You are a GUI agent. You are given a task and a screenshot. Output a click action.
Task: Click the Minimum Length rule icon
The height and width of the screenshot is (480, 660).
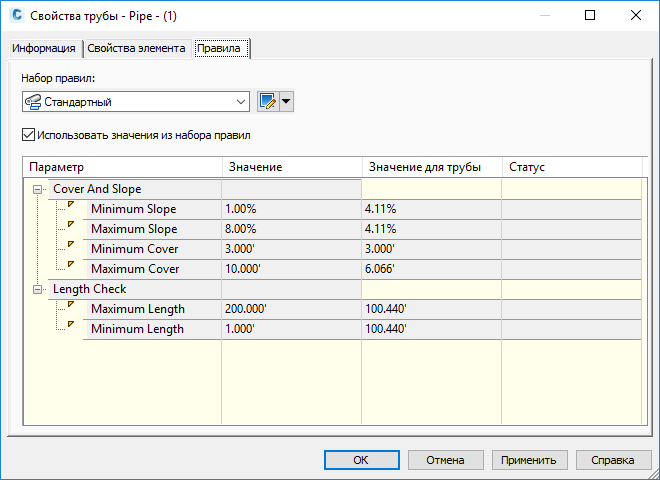tap(70, 325)
